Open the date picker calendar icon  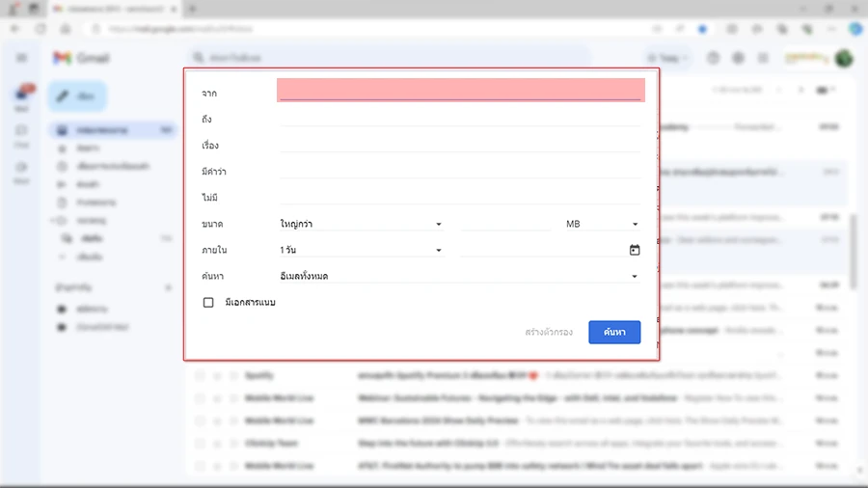click(635, 251)
